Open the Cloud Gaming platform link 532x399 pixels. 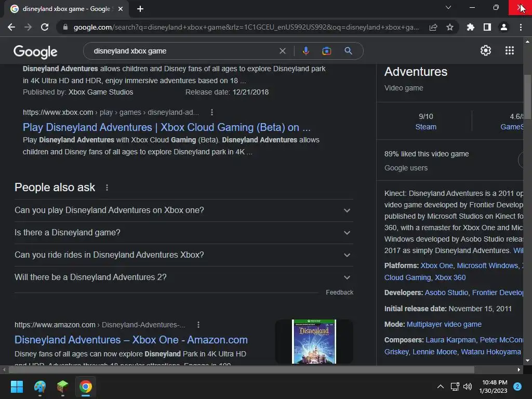coord(407,277)
